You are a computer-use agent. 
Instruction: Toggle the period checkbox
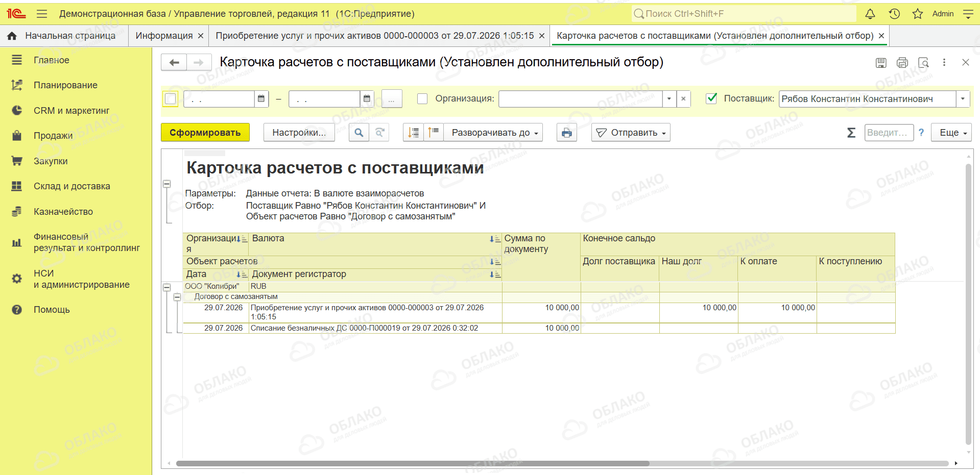[171, 98]
